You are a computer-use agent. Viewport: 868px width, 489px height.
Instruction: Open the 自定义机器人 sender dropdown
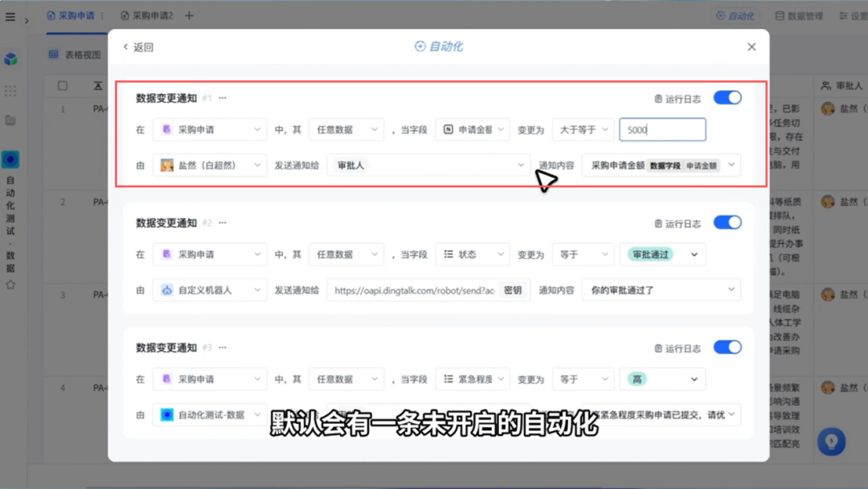pyautogui.click(x=210, y=290)
